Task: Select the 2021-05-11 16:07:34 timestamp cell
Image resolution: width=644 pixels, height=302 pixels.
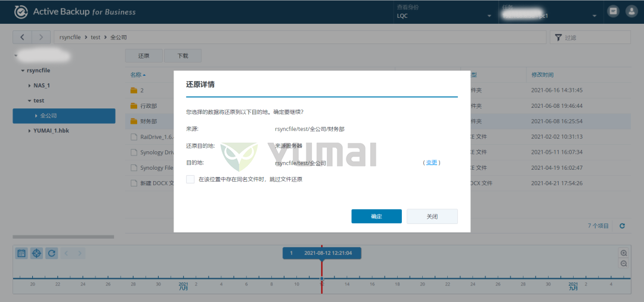Action: [557, 152]
